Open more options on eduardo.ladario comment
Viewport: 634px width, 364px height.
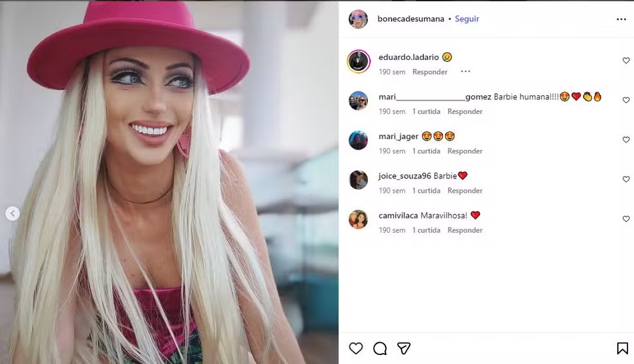click(x=465, y=72)
